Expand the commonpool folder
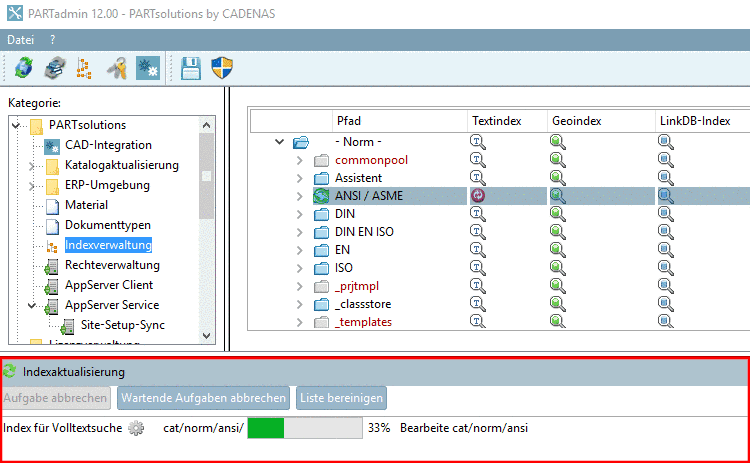 click(x=300, y=160)
